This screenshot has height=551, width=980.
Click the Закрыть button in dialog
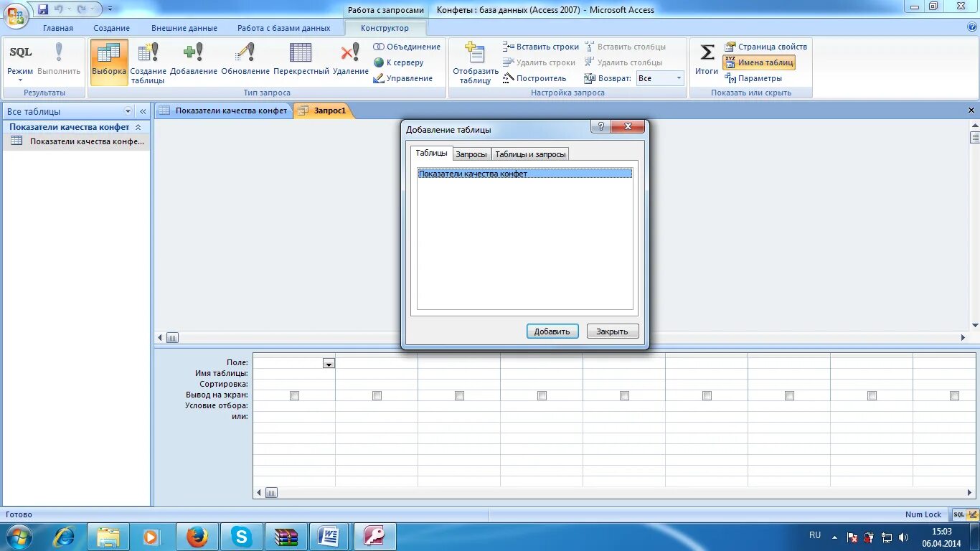click(x=612, y=331)
